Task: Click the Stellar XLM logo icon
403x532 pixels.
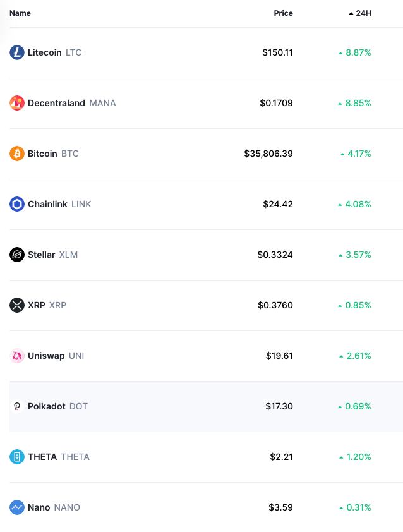Action: [x=17, y=255]
